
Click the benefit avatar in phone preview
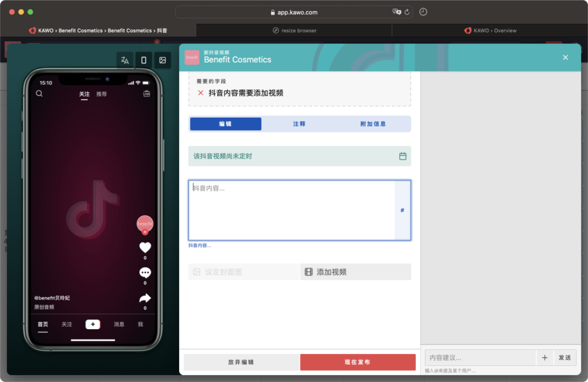(145, 224)
